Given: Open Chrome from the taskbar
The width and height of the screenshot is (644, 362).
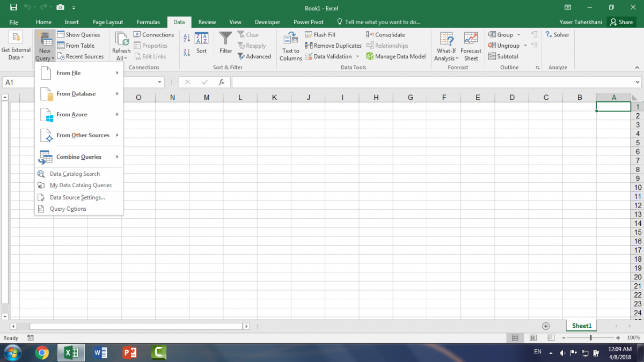Looking at the screenshot, I should [42, 352].
